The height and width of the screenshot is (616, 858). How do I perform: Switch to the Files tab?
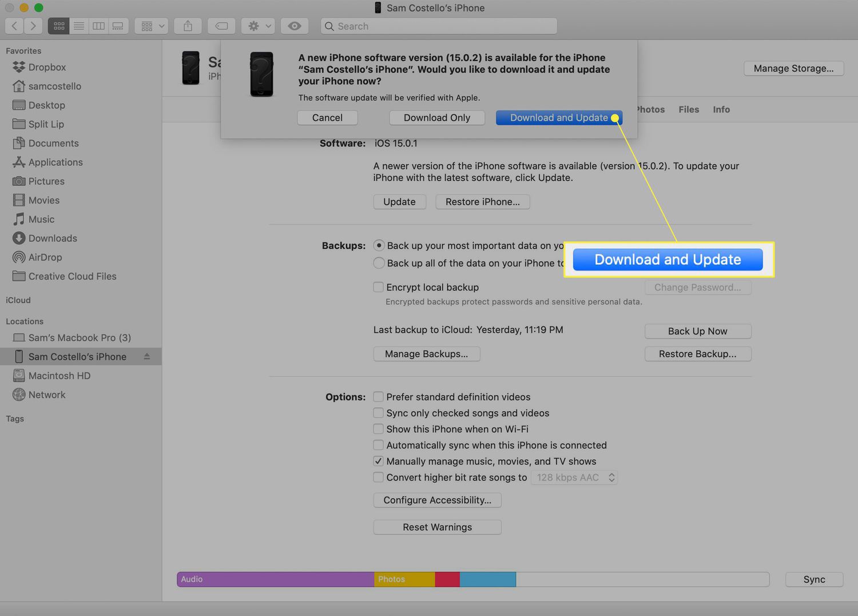click(x=689, y=109)
